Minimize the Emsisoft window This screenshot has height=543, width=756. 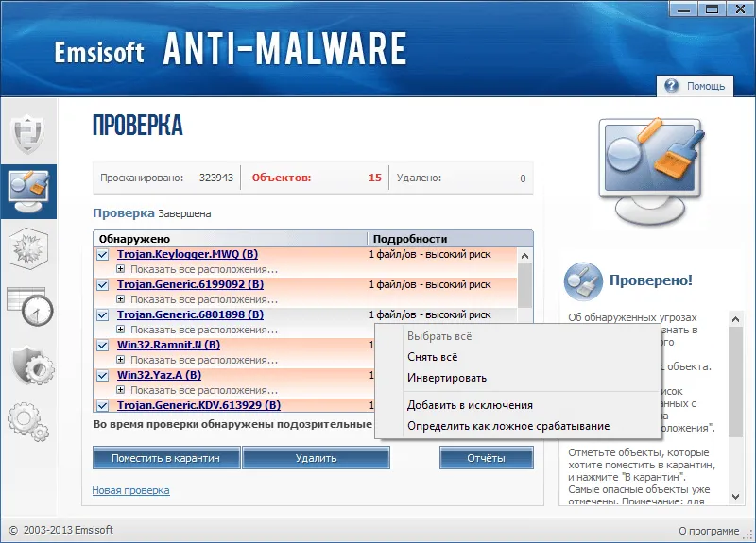point(683,8)
